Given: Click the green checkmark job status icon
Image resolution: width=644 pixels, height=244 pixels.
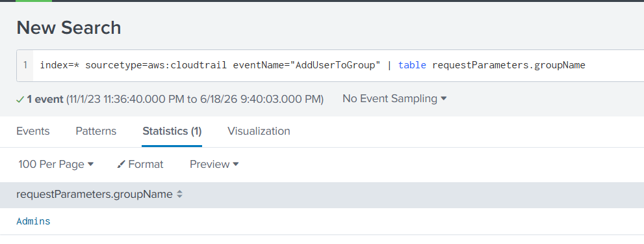Looking at the screenshot, I should coord(19,99).
